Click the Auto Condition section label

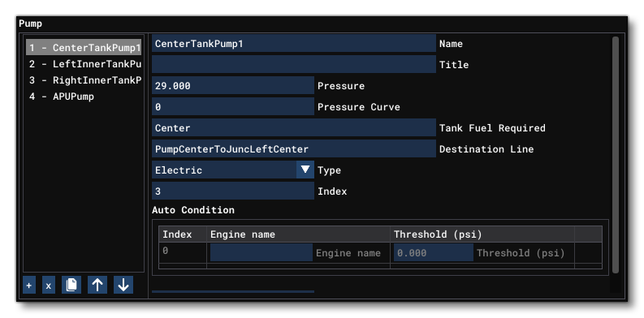[193, 210]
